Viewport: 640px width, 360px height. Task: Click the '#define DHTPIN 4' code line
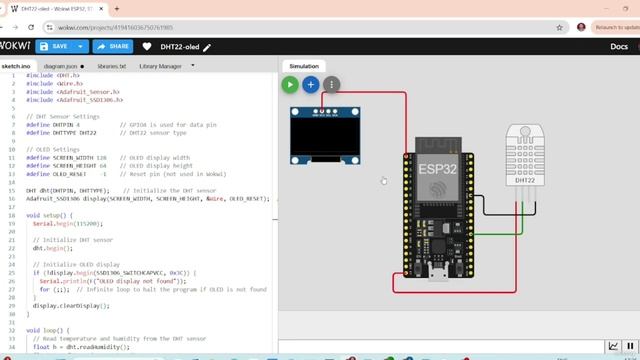[x=53, y=125]
